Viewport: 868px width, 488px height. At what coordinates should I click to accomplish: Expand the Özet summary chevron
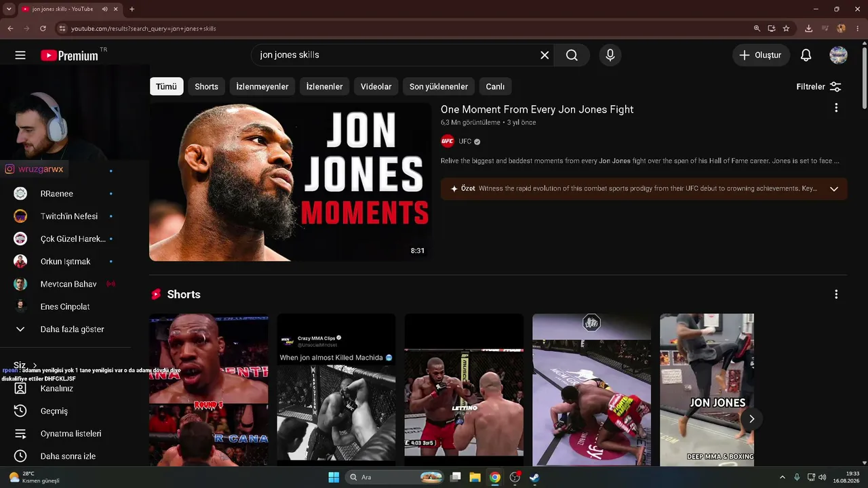(834, 188)
